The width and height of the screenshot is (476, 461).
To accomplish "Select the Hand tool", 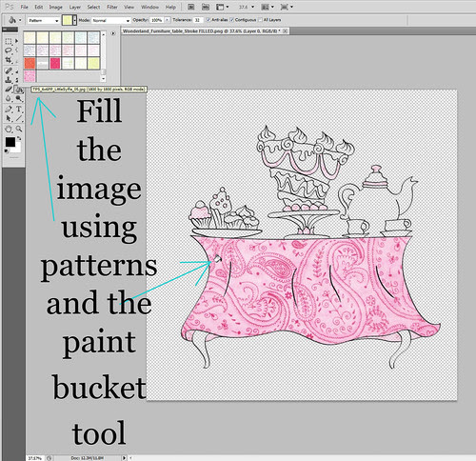I will pos(9,129).
